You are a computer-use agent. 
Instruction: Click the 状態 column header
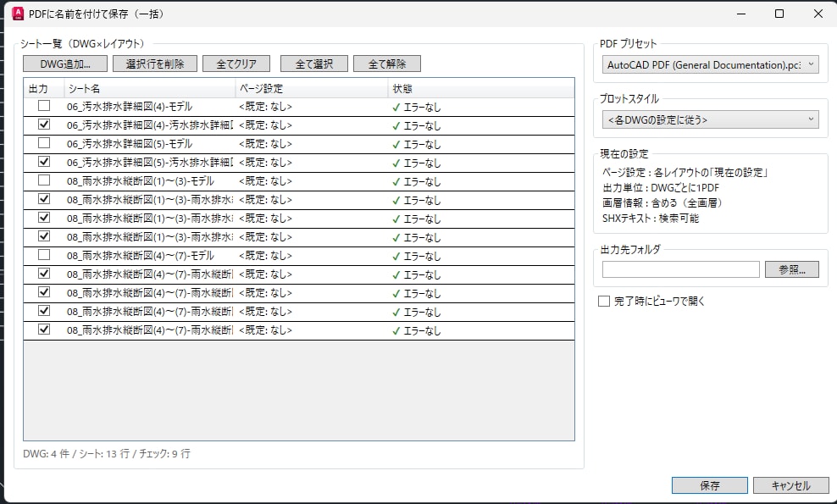pos(481,89)
